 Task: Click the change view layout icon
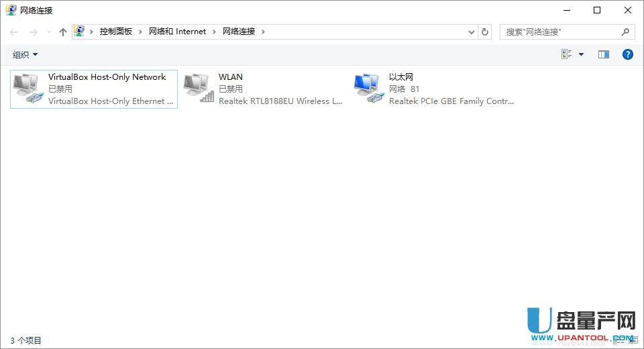[567, 54]
